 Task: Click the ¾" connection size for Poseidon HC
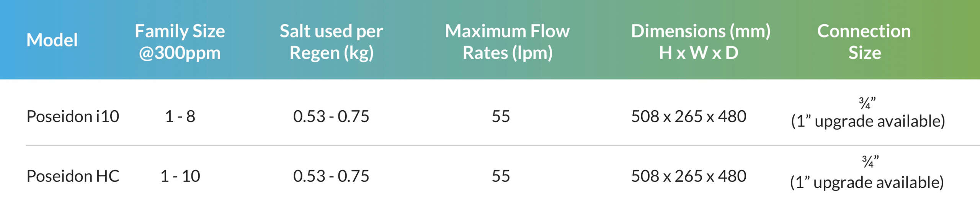[x=870, y=162]
